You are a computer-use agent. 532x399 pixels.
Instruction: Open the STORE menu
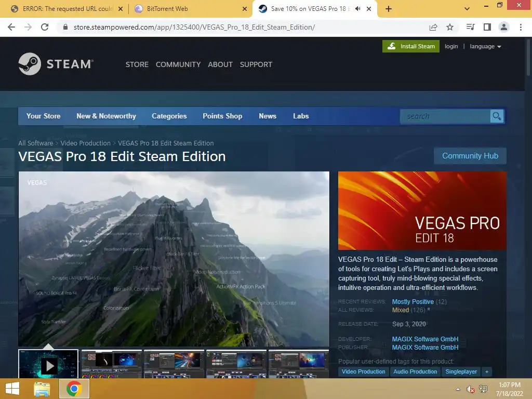click(x=137, y=64)
